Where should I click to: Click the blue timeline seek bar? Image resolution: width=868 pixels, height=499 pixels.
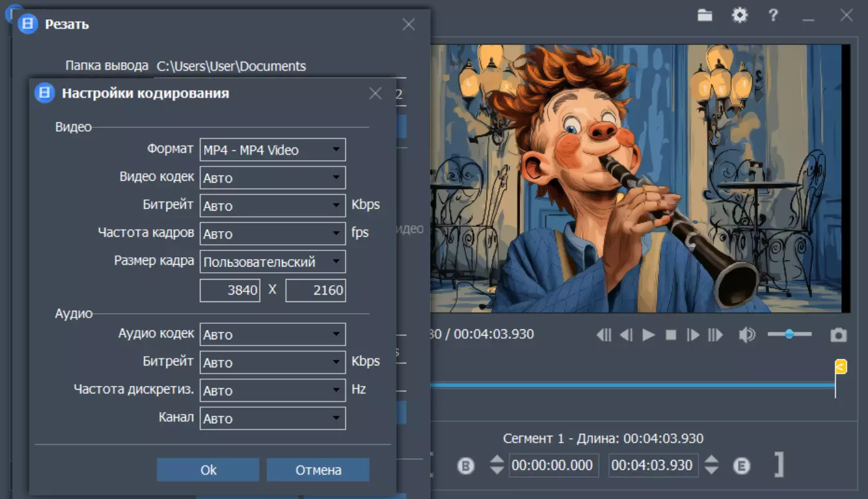(632, 385)
